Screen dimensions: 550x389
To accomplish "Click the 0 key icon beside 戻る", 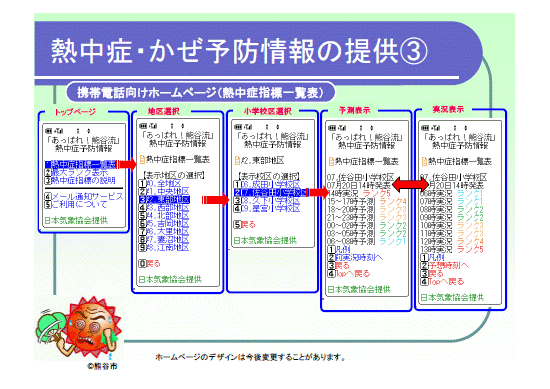I will point(142,263).
